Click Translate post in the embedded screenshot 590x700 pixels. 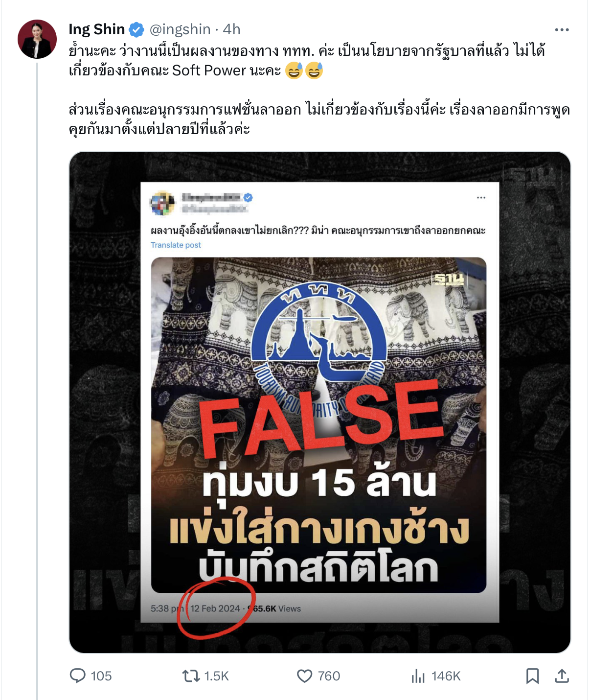click(x=176, y=245)
